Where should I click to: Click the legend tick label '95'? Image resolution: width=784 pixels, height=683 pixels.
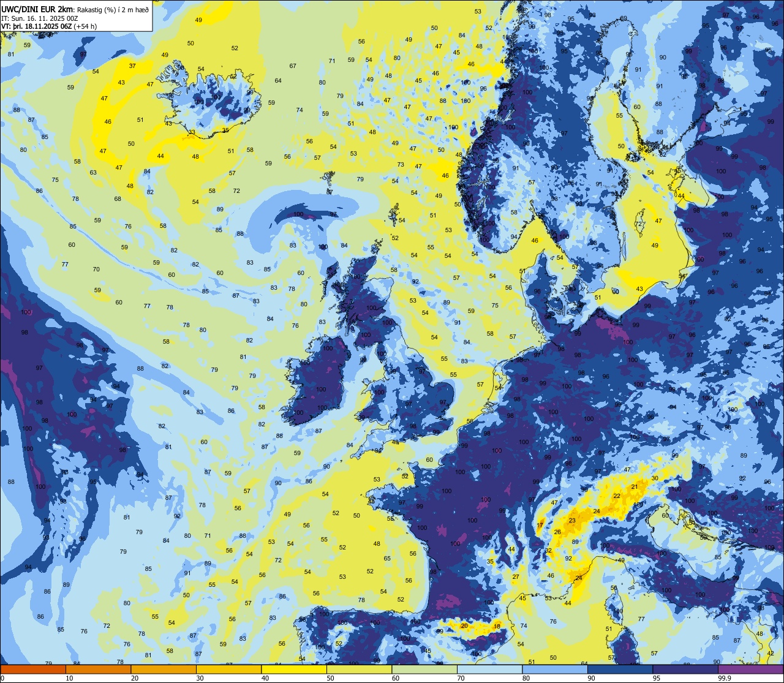point(657,678)
